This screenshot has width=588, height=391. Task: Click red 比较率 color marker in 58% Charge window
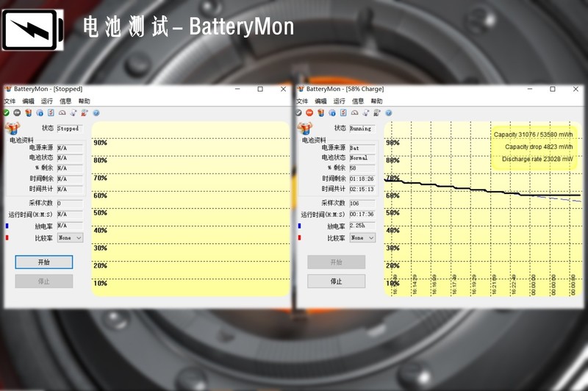tap(299, 237)
